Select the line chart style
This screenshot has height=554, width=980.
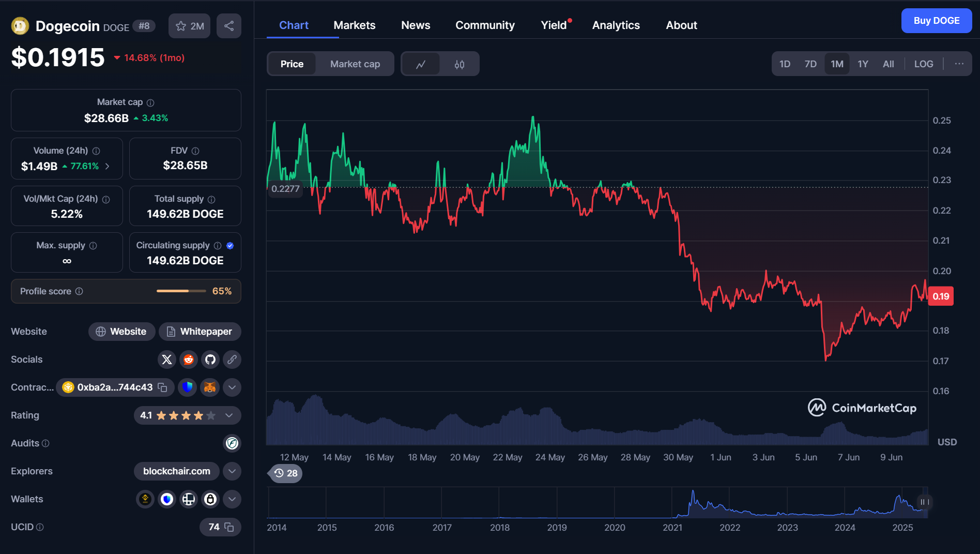click(421, 64)
